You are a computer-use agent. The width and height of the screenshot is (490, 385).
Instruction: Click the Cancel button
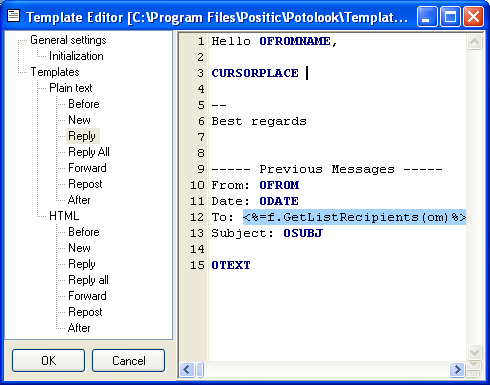[128, 360]
